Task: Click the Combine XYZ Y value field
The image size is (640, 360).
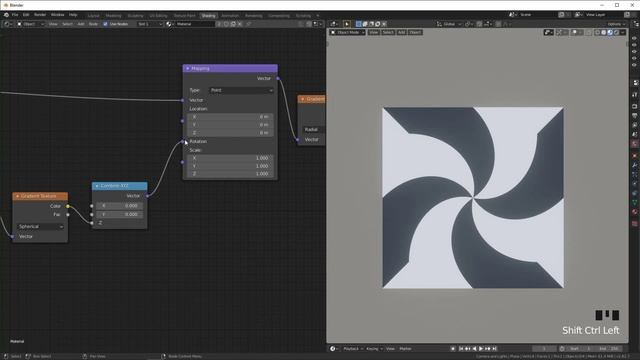Action: tap(120, 214)
